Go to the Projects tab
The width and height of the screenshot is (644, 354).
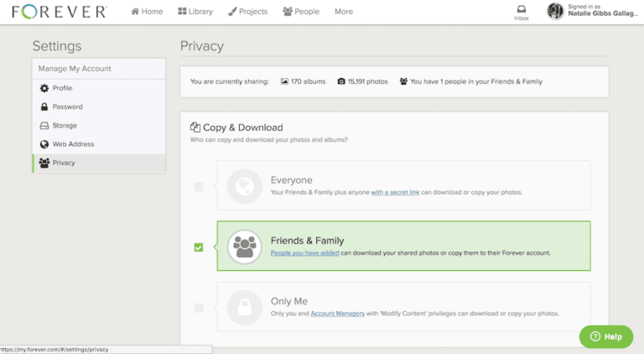tap(248, 12)
